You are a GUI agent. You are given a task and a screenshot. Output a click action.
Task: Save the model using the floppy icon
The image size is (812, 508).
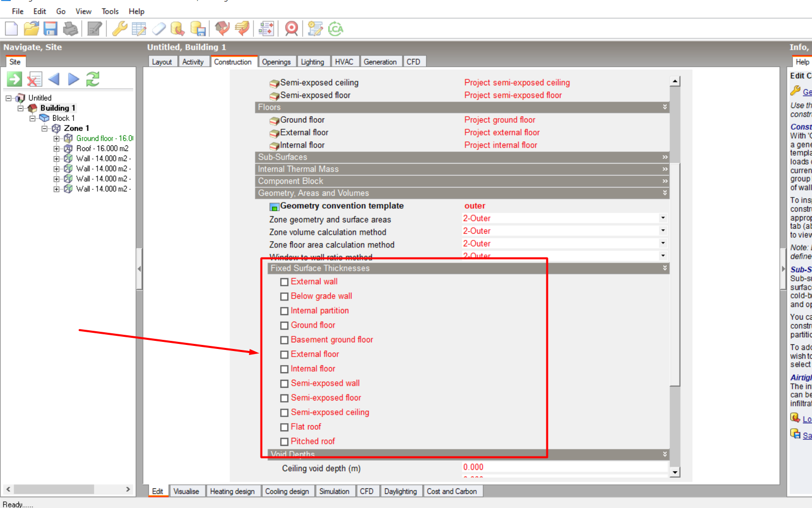tap(50, 29)
